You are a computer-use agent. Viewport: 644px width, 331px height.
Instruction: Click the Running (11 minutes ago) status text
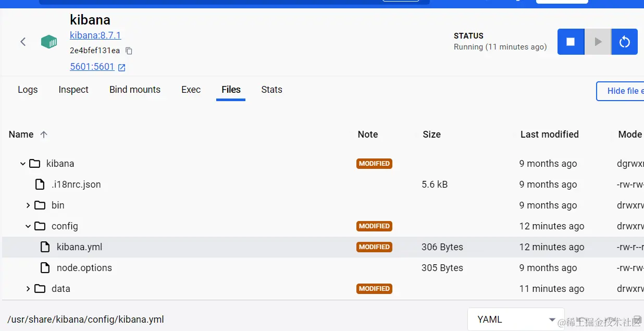[500, 47]
